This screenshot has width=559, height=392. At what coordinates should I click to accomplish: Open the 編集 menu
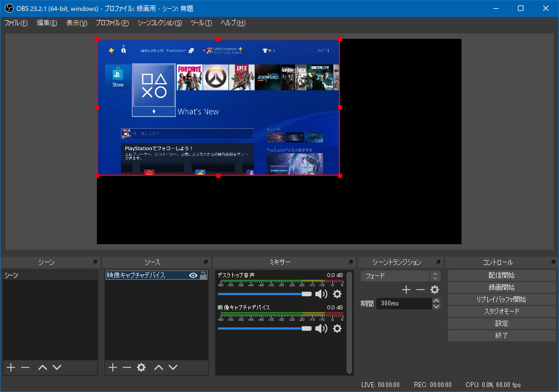tap(47, 23)
